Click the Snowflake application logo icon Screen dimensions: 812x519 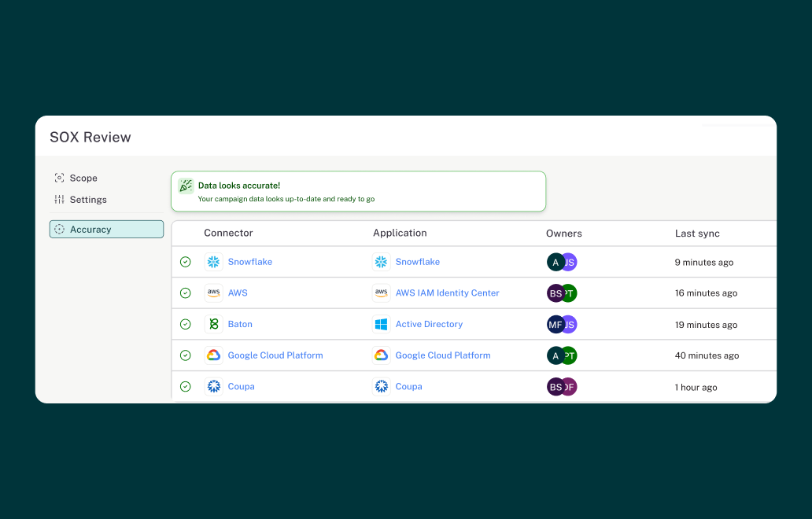coord(381,262)
